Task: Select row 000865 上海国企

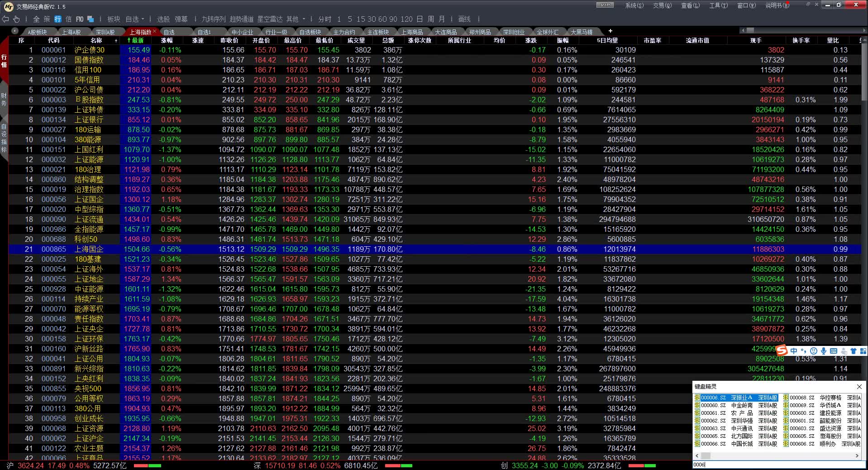Action: tap(434, 249)
